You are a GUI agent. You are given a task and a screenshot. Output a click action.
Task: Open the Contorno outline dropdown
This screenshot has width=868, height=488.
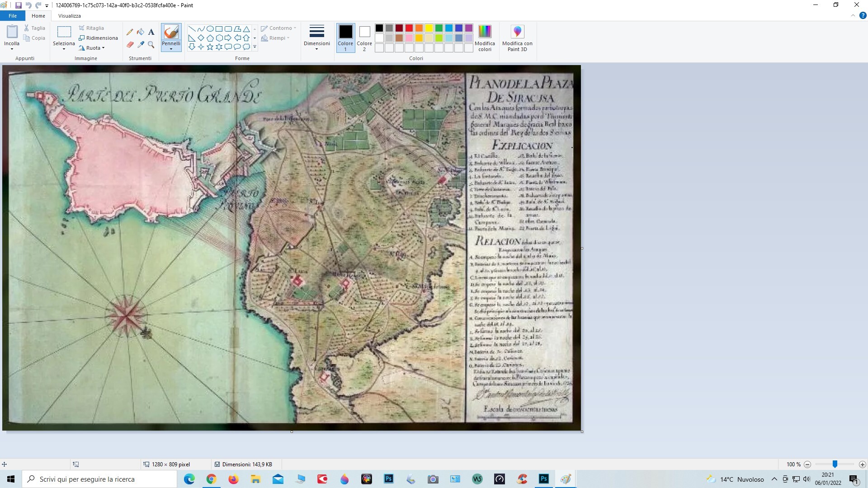pyautogui.click(x=278, y=28)
